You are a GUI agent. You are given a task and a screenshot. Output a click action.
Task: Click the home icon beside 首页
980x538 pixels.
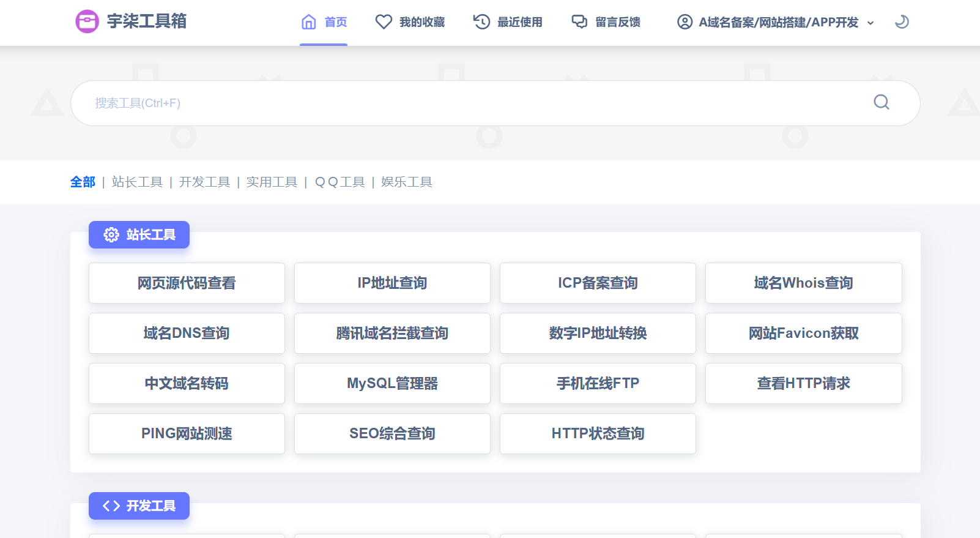[x=309, y=22]
